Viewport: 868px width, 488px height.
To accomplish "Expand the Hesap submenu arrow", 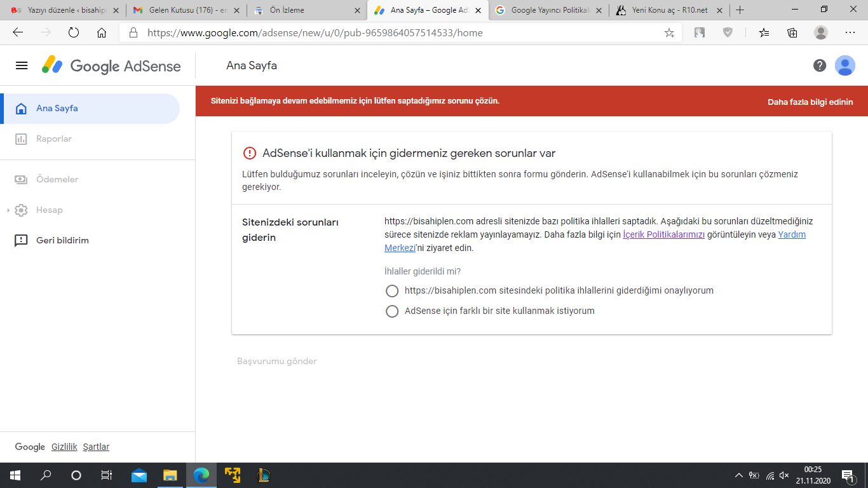I will click(x=8, y=210).
